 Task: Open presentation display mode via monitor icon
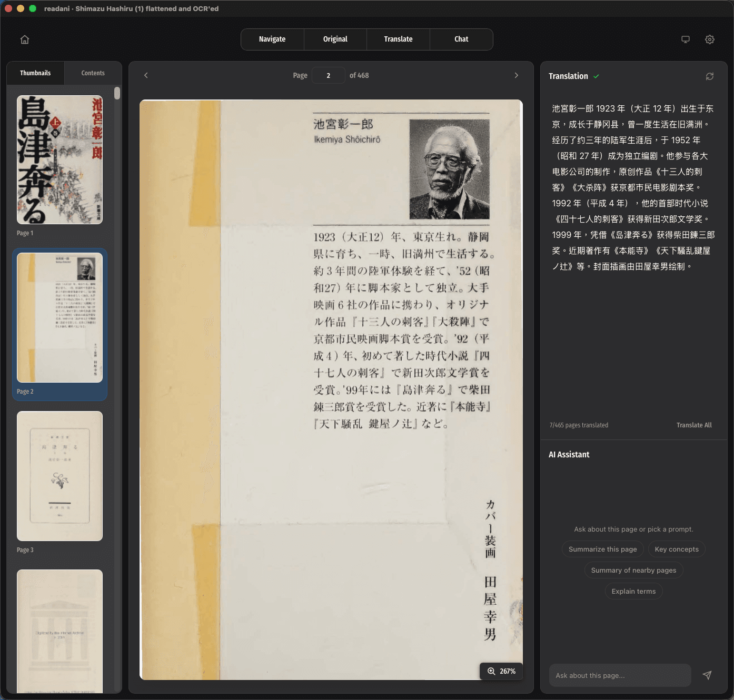click(x=685, y=39)
